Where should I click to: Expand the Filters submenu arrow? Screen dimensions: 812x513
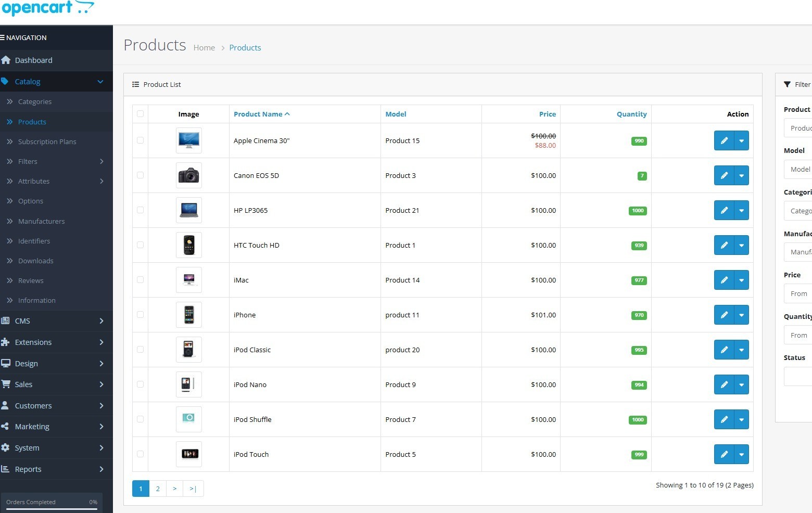[x=102, y=161]
